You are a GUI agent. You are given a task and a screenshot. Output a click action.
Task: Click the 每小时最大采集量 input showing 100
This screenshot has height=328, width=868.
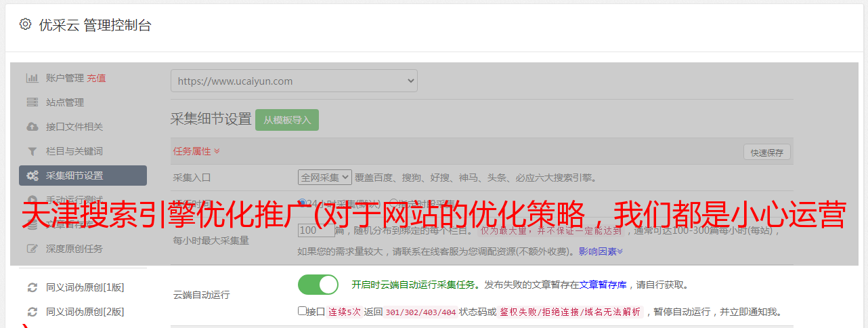(316, 230)
